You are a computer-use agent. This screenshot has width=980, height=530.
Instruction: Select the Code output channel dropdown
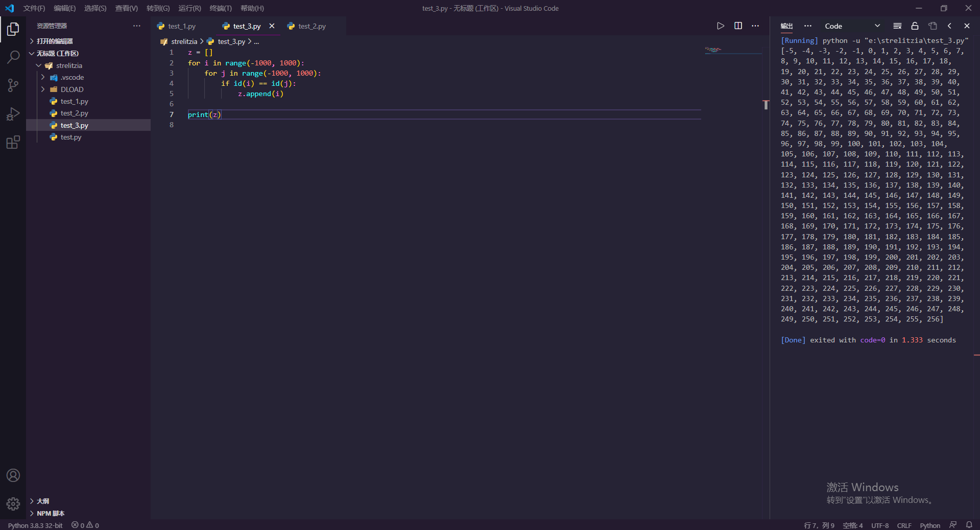coord(852,26)
